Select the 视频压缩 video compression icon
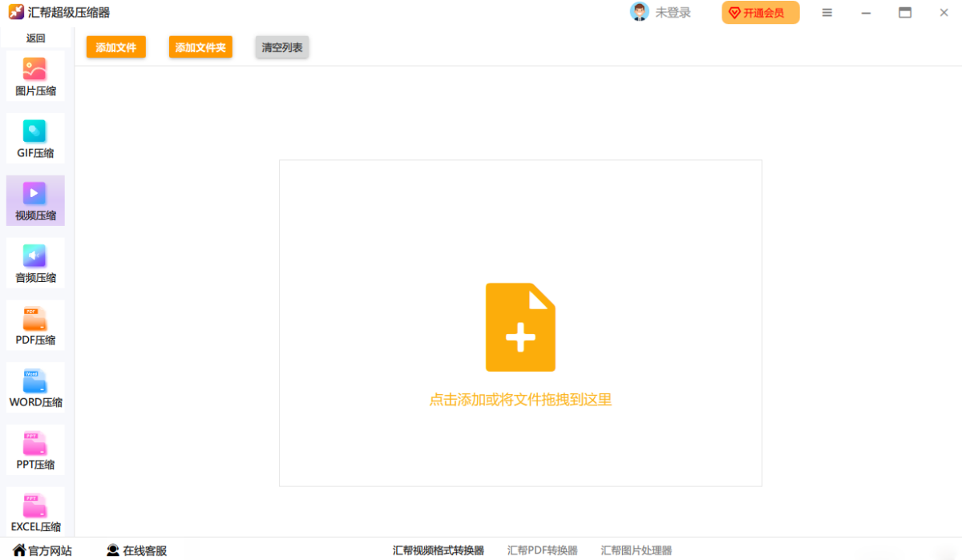 [34, 193]
